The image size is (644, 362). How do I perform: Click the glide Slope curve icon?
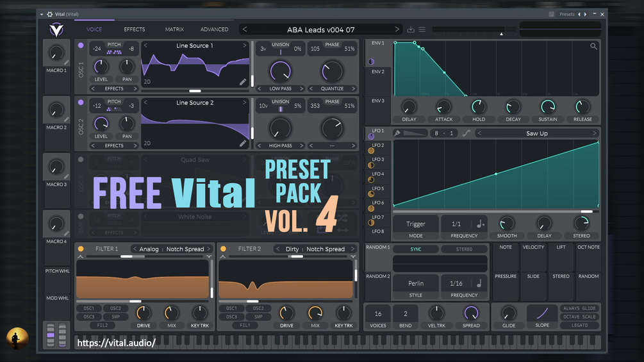click(542, 313)
